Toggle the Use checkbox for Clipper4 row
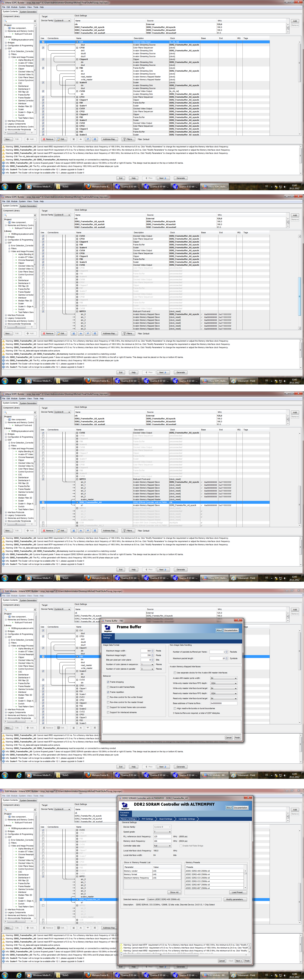This screenshot has width=304, height=980. (x=43, y=242)
